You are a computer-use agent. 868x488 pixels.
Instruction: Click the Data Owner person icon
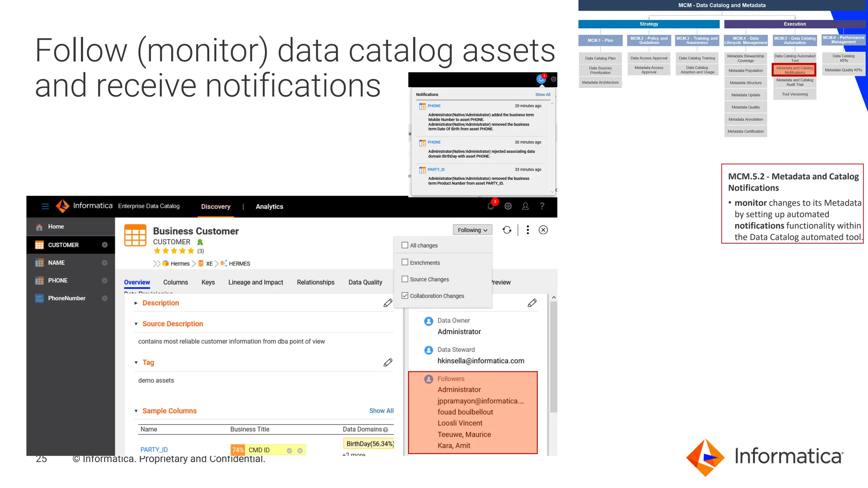(x=428, y=322)
